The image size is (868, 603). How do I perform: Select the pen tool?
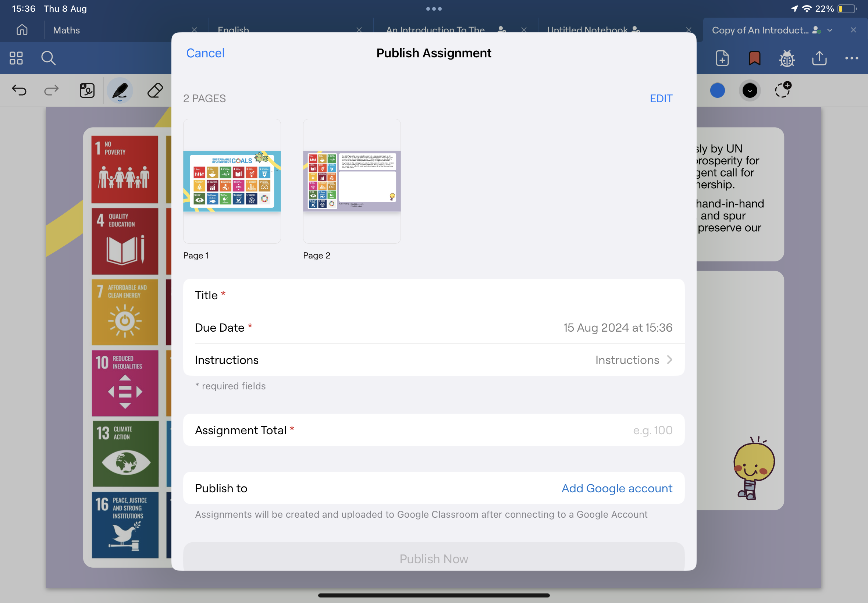120,90
